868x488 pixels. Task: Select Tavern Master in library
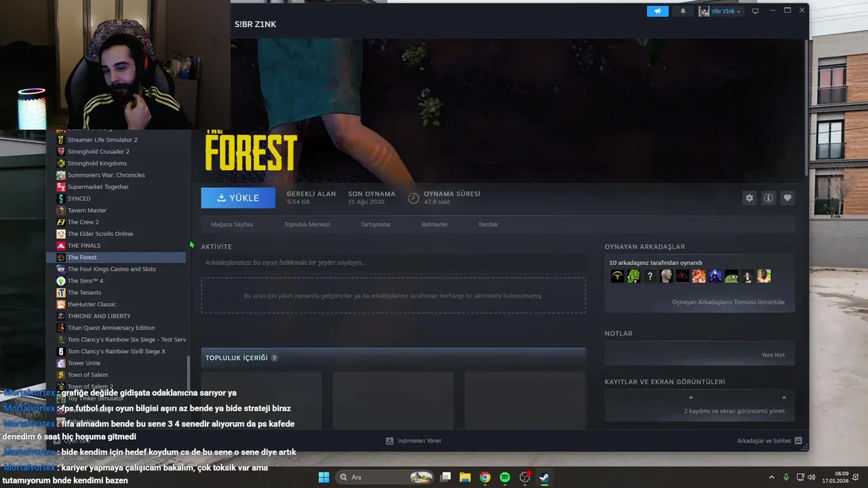click(x=87, y=210)
